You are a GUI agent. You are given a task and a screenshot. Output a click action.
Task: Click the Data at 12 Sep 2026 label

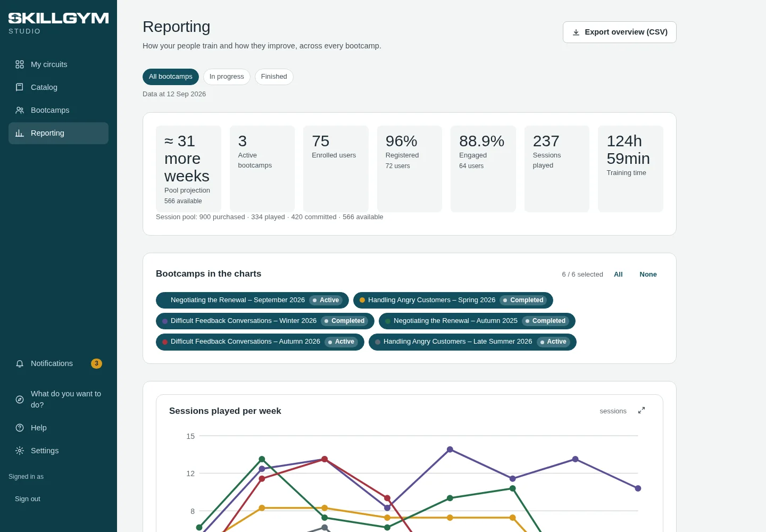(174, 94)
